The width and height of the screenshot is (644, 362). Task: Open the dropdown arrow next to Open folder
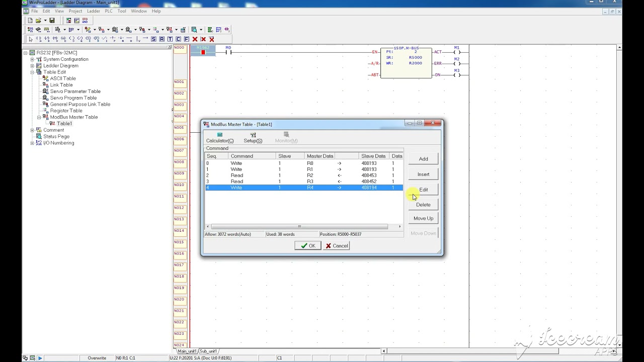(45, 21)
